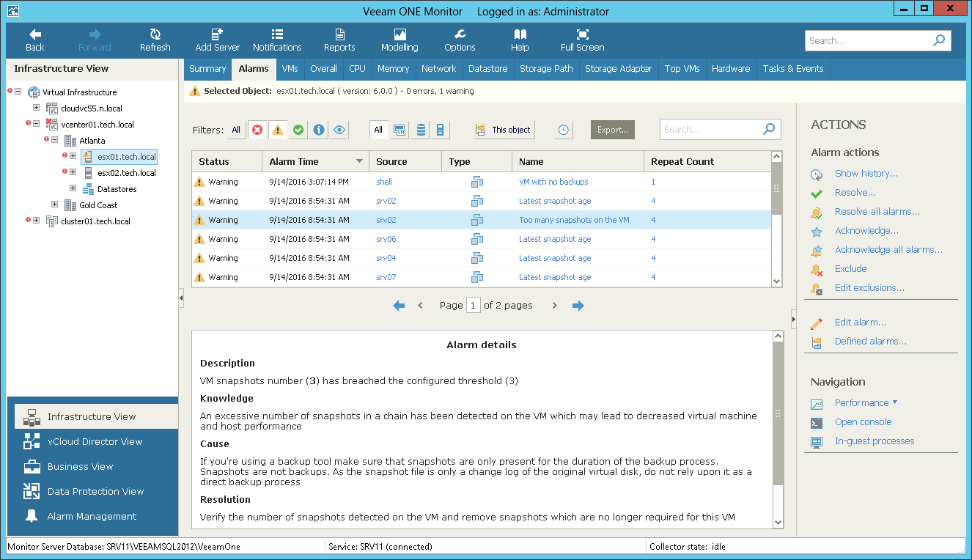972x560 pixels.
Task: Open the Reports toolbar icon
Action: pyautogui.click(x=339, y=34)
